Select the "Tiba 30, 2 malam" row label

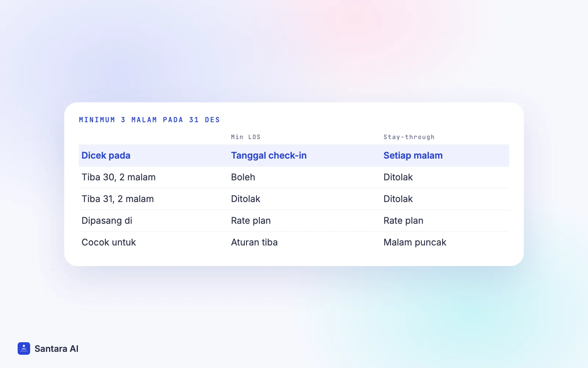pos(119,177)
